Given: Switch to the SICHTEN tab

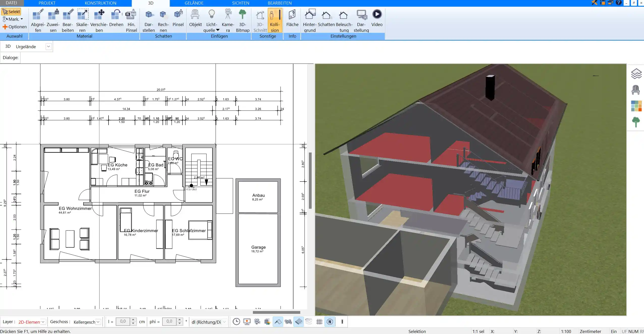Looking at the screenshot, I should click(x=240, y=3).
